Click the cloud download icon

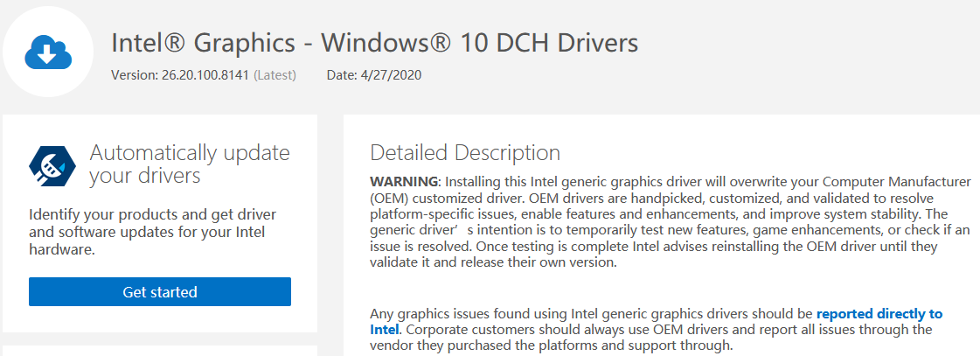coord(47,52)
